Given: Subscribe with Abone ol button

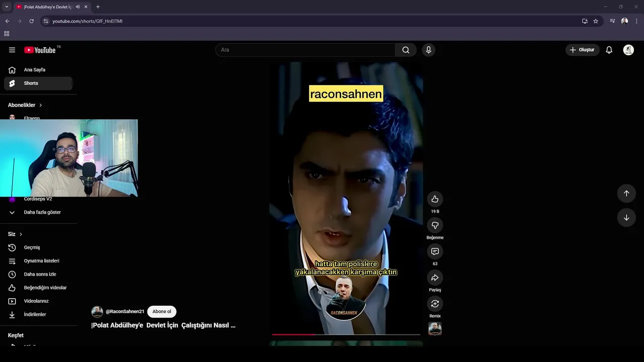Looking at the screenshot, I should pyautogui.click(x=162, y=312).
